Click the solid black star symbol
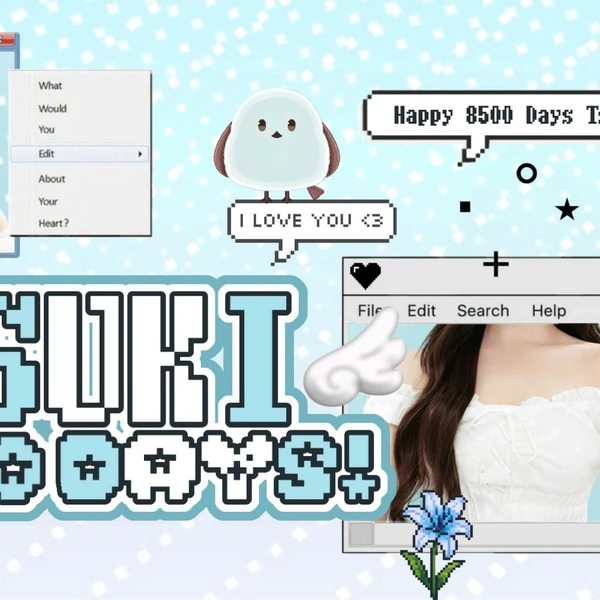 click(x=567, y=209)
